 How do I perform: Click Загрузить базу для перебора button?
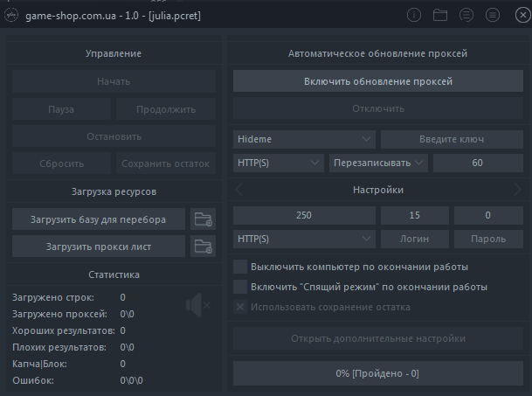point(99,219)
